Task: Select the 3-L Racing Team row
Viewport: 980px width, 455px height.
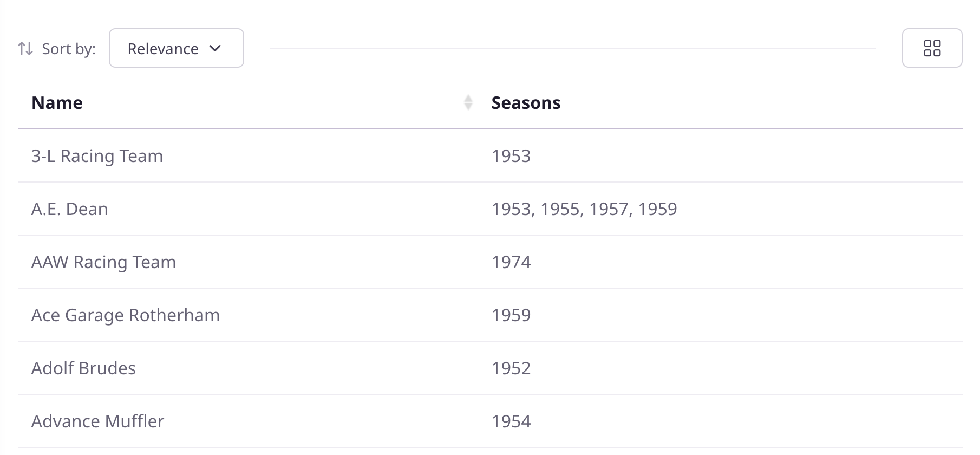Action: point(490,156)
